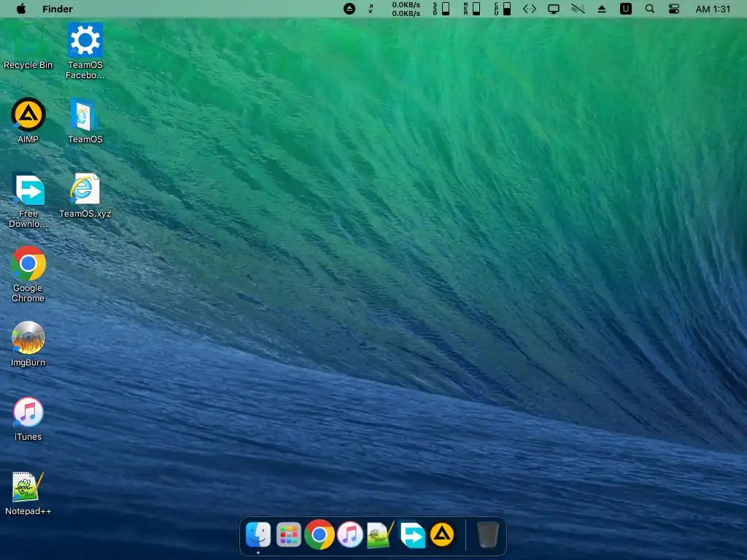Open Finder from the dock
This screenshot has width=747, height=560.
258,534
